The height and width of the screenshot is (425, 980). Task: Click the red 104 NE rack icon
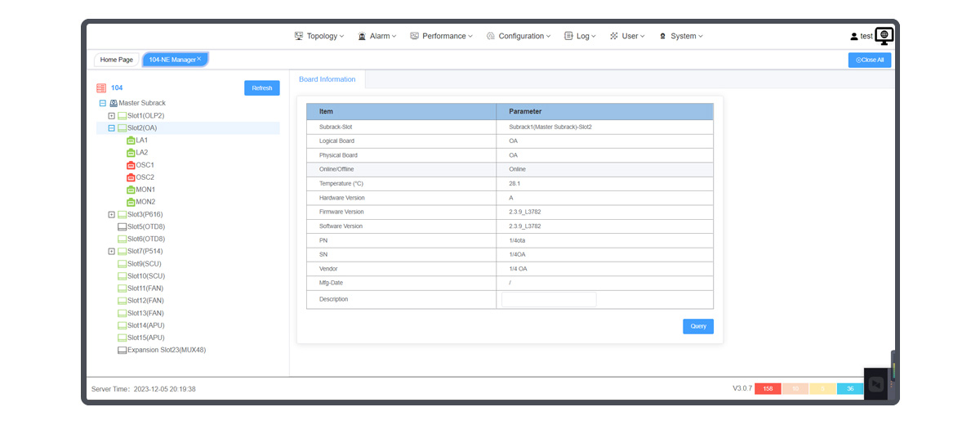pos(101,87)
